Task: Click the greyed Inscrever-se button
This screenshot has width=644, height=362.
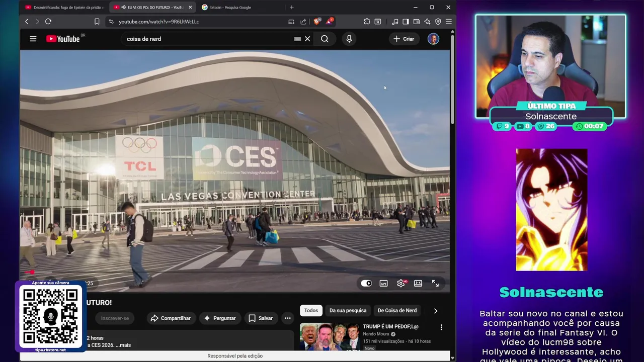Action: pos(115,318)
